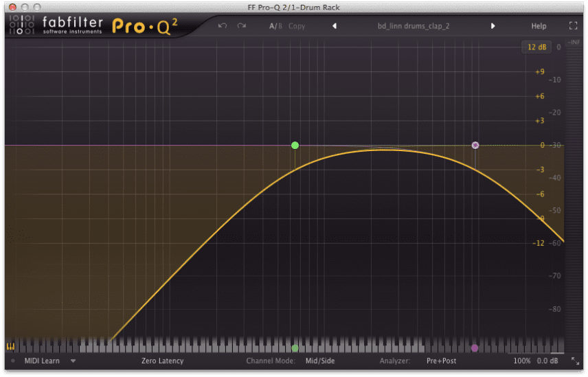This screenshot has height=377, width=588.
Task: Click the Undo arrow icon
Action: click(x=223, y=26)
